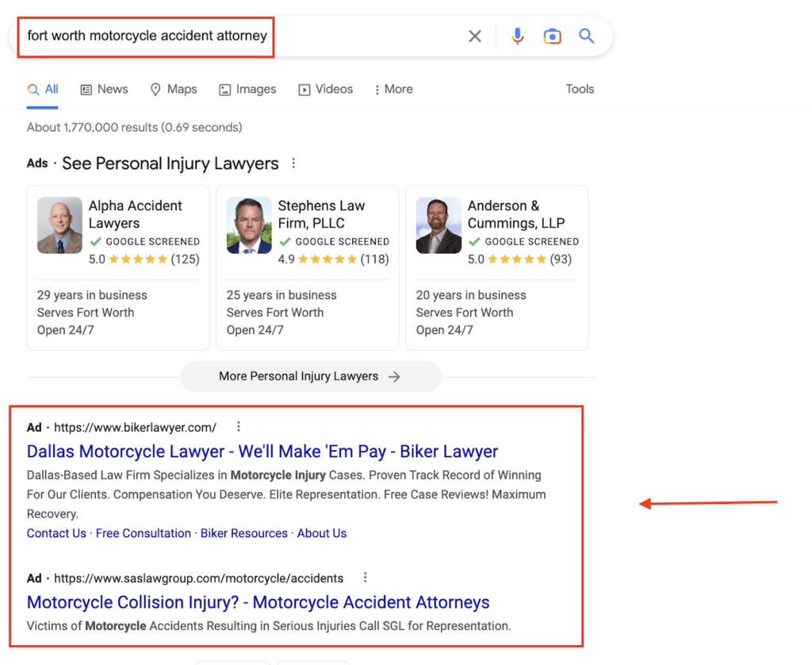Clear the search box with the X icon
This screenshot has height=665, width=812.
coord(474,37)
